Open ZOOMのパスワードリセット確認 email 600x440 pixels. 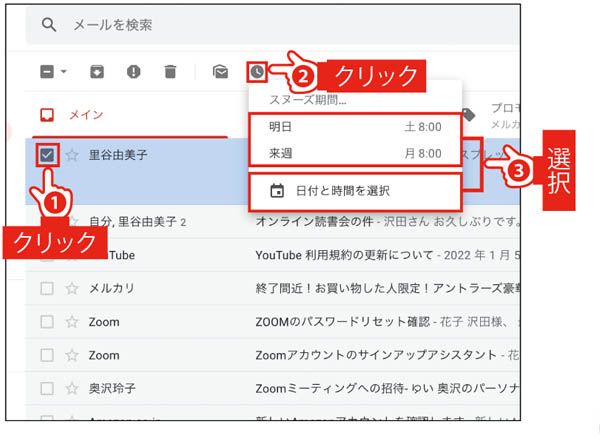point(272,322)
